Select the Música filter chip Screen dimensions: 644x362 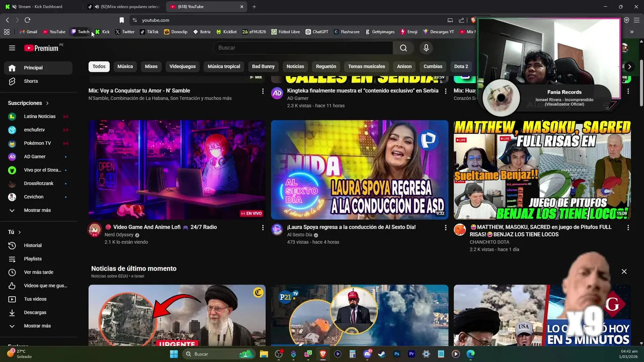(x=125, y=66)
